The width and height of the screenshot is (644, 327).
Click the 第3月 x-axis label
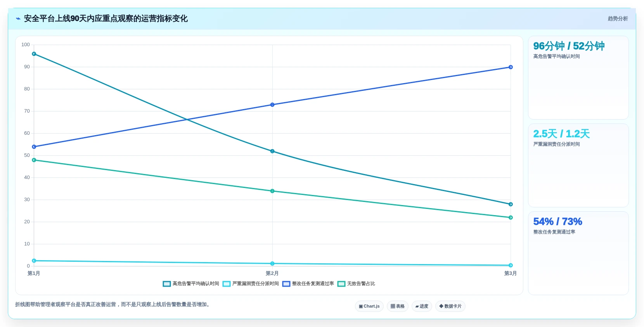pyautogui.click(x=510, y=273)
